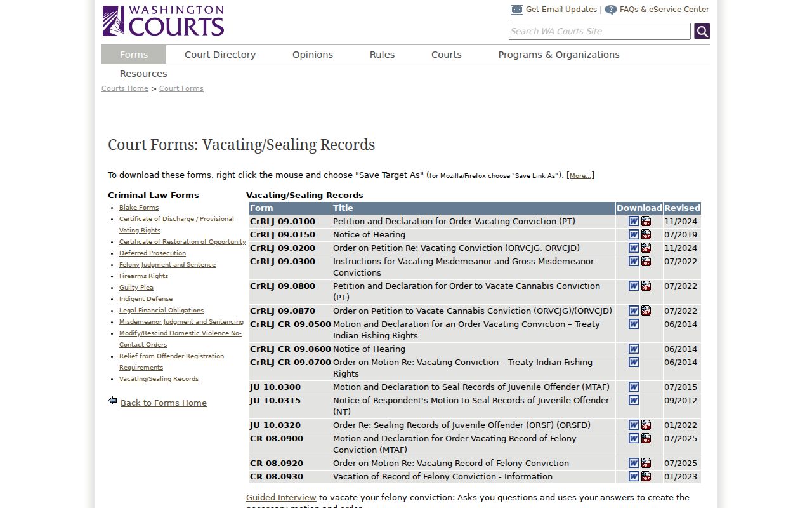812x508 pixels.
Task: Click Vacating/Sealing Records sidebar link
Action: point(159,379)
